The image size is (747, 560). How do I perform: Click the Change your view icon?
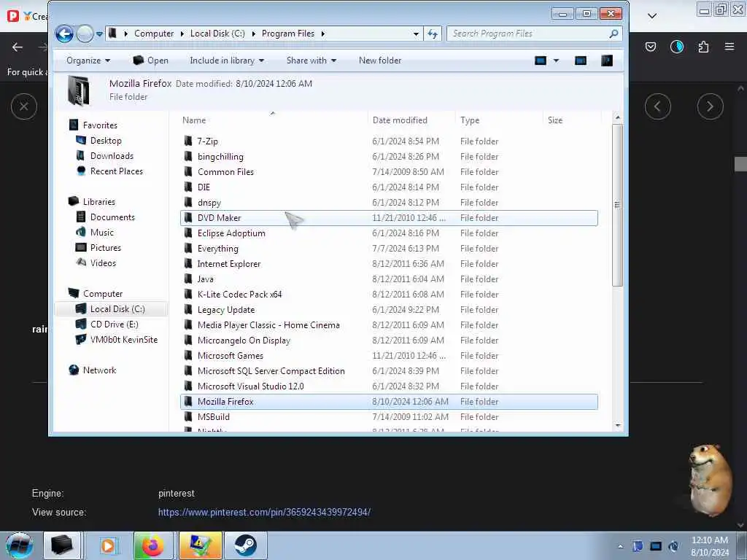(541, 61)
